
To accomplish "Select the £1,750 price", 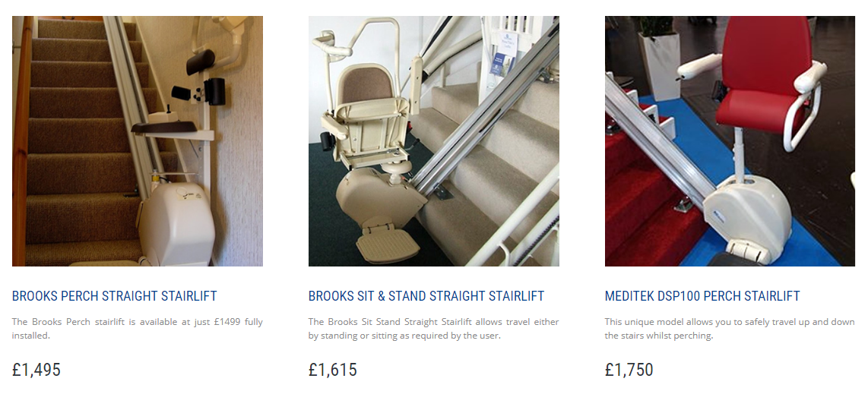I will tap(629, 370).
